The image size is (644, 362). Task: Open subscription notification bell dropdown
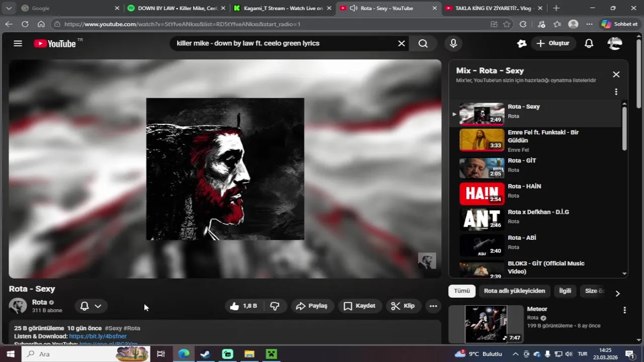click(91, 306)
